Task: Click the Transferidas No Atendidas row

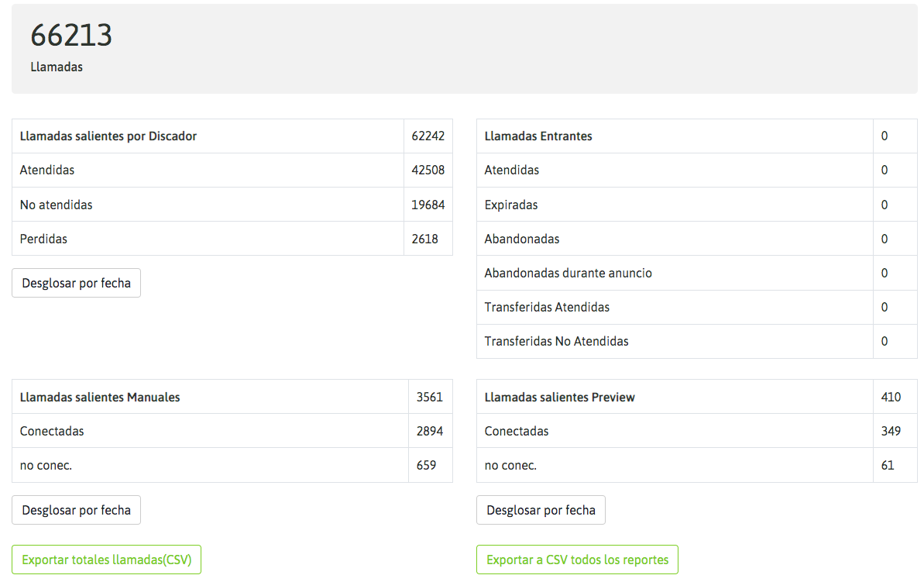Action: tap(556, 341)
